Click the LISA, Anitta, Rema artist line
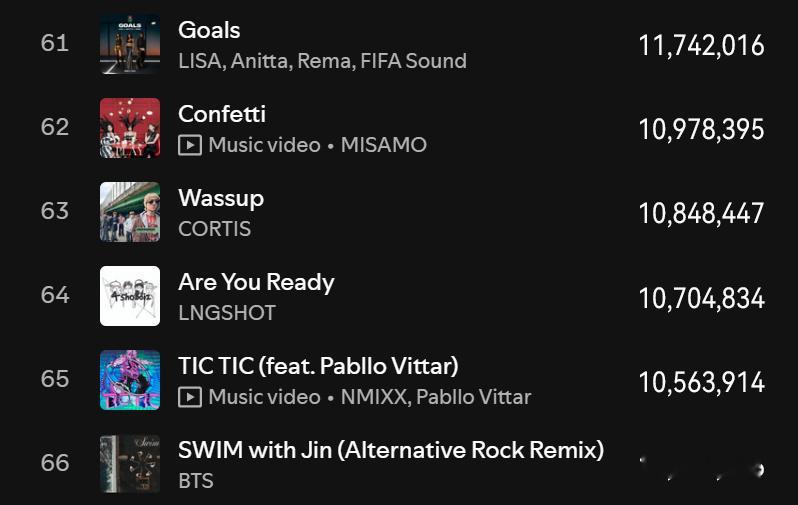The width and height of the screenshot is (798, 505). click(323, 61)
